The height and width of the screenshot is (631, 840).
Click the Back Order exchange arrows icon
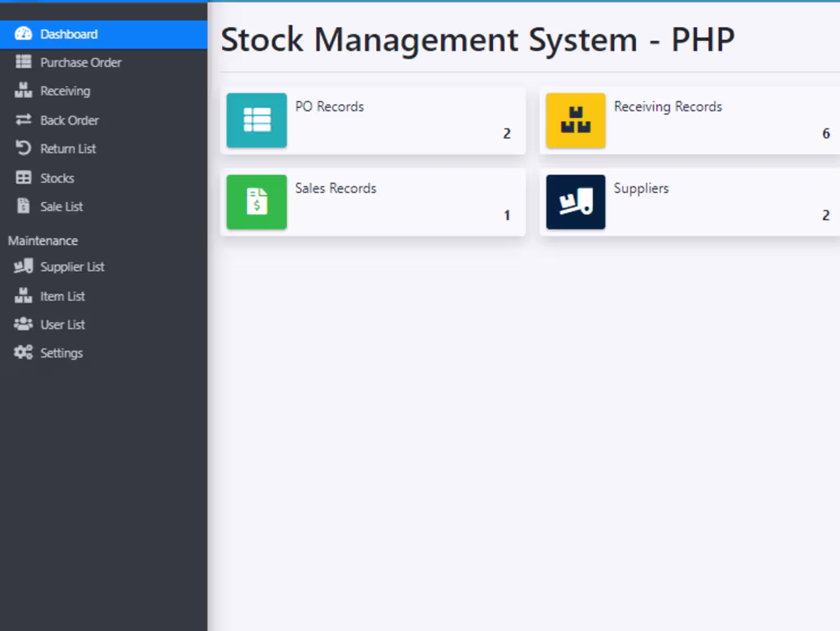23,120
